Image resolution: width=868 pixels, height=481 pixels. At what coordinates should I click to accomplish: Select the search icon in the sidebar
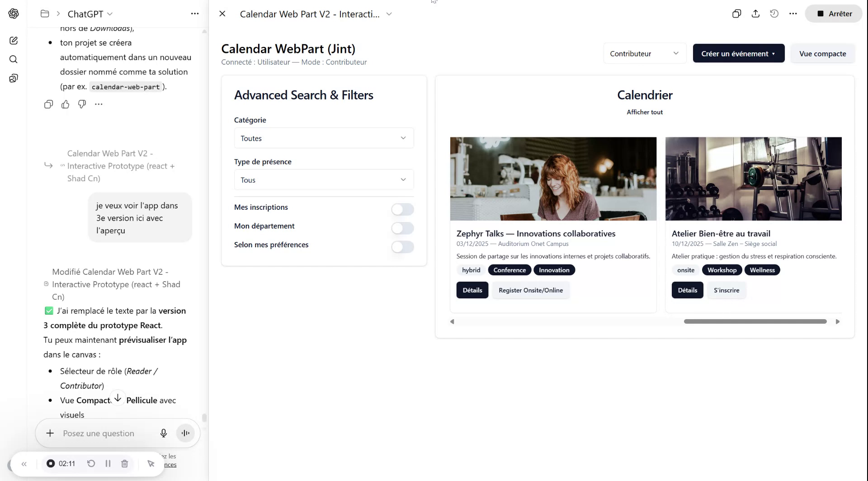coord(14,59)
